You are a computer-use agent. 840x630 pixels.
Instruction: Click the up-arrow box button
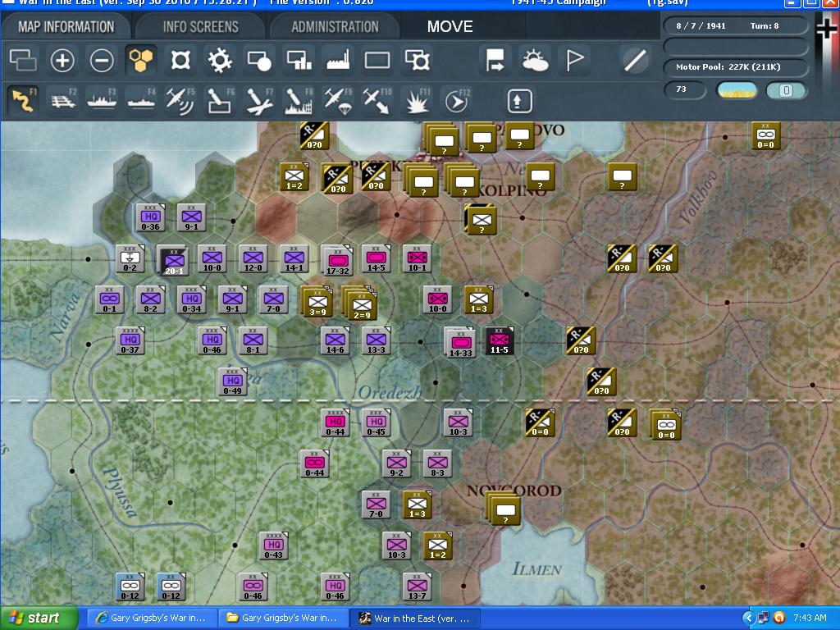518,101
